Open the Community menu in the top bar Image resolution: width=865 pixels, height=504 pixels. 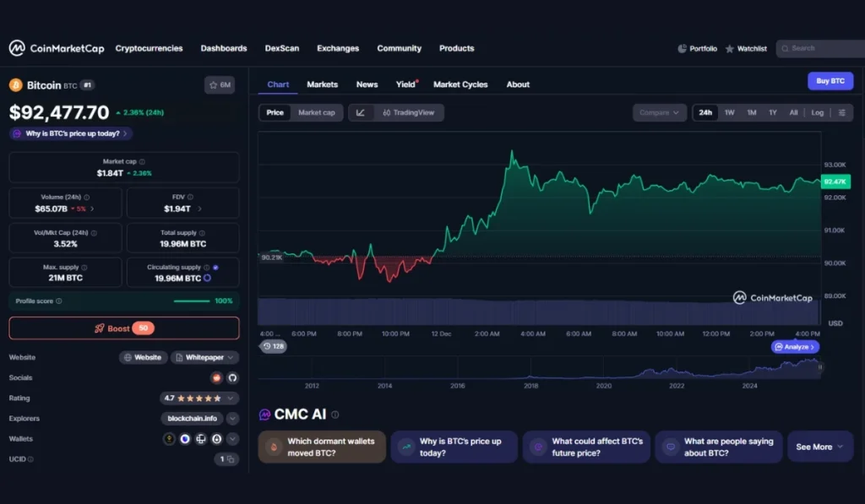(x=399, y=48)
